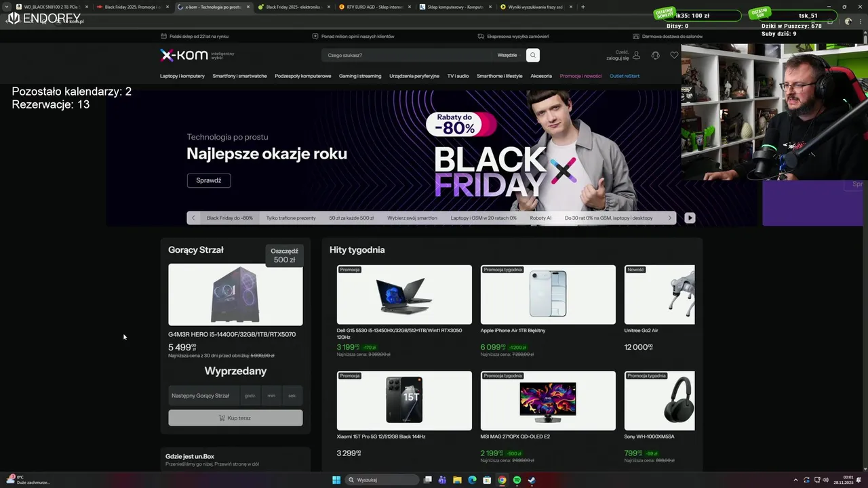Click the volume tray icon
This screenshot has height=488, width=868.
click(x=825, y=480)
